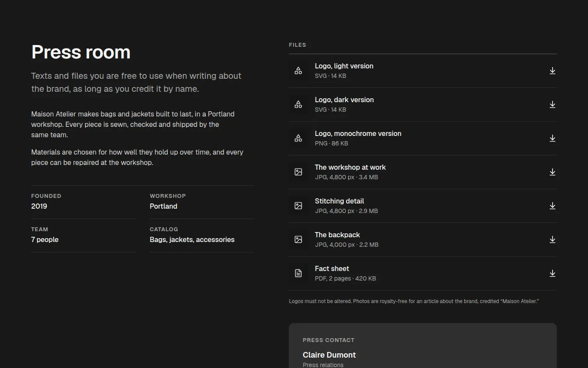
Task: Download the Logo, dark version file
Action: [x=552, y=104]
